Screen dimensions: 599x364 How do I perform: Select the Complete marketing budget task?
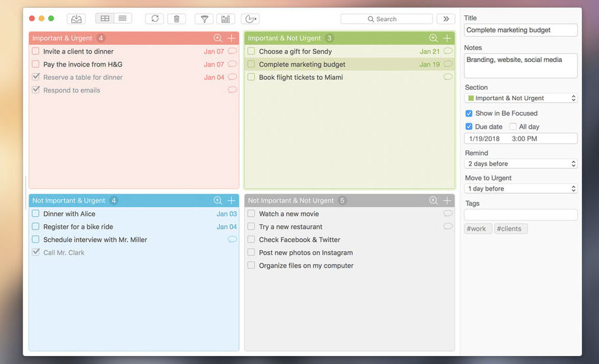pyautogui.click(x=350, y=64)
